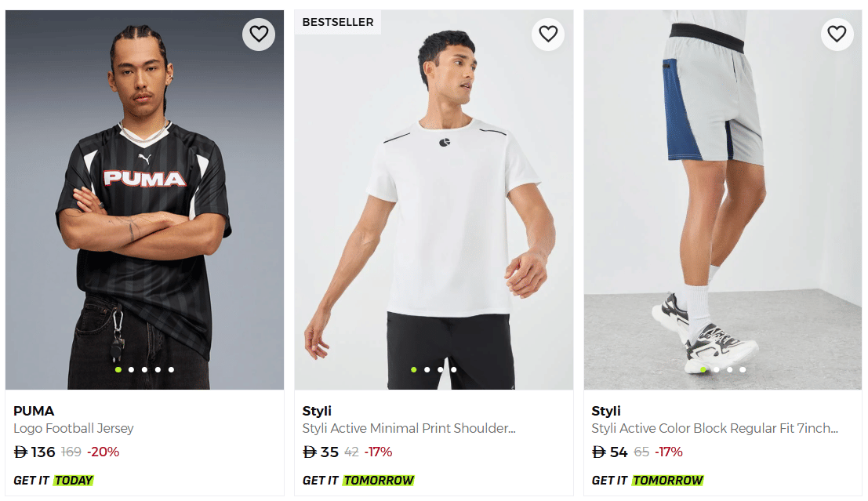This screenshot has width=868, height=501.
Task: Click the BESTSELLER badge on white tee
Action: (338, 22)
